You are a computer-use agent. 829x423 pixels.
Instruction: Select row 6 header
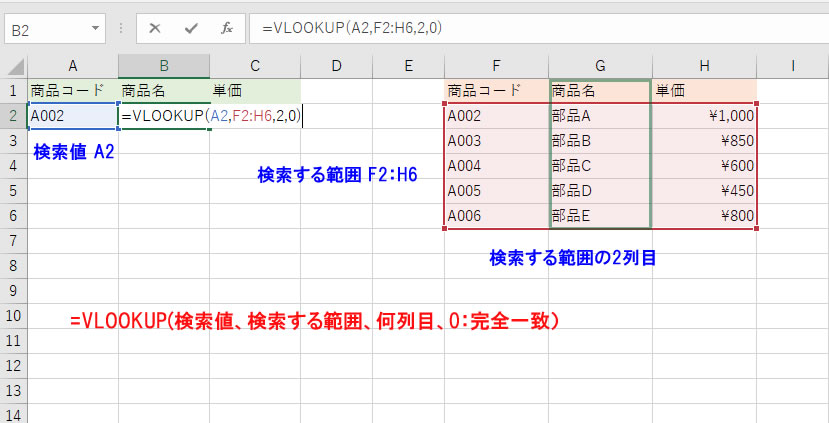(x=14, y=216)
